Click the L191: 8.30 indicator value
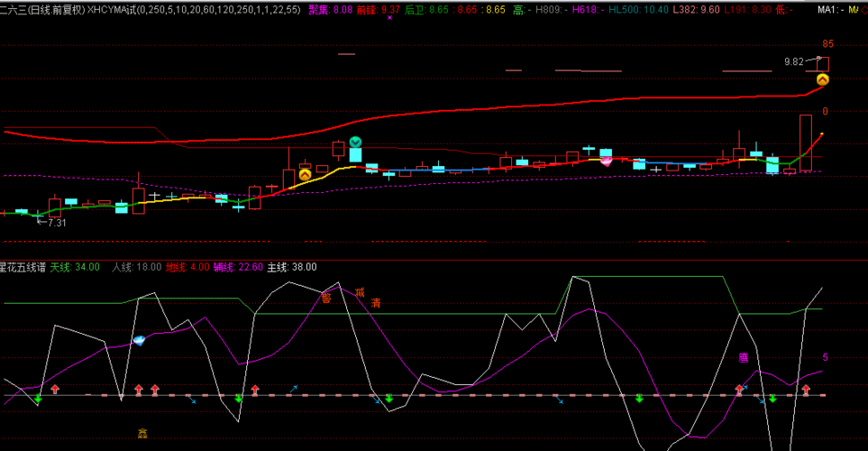868x451 pixels. pyautogui.click(x=747, y=10)
